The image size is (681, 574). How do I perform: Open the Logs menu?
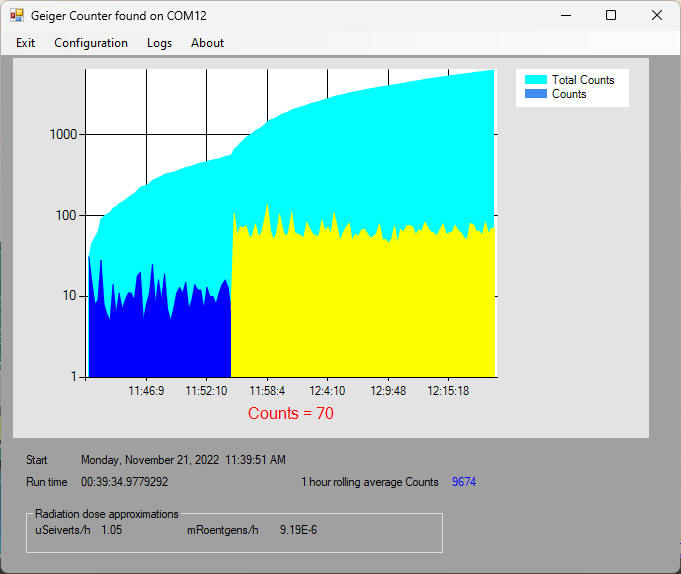159,43
